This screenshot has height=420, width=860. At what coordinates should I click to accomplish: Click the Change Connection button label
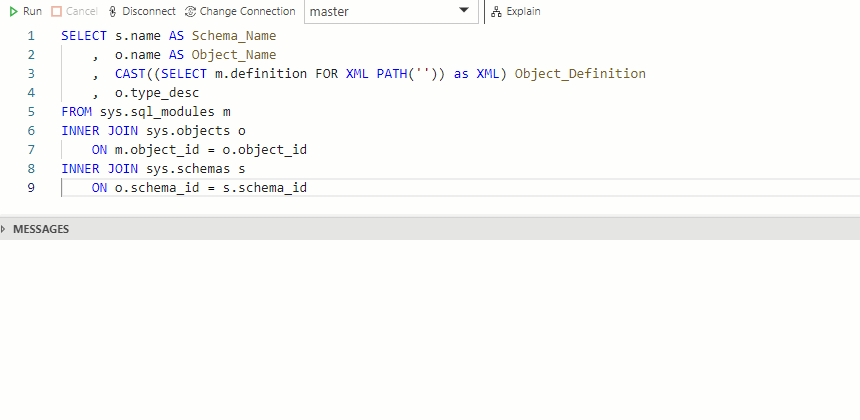(x=247, y=12)
